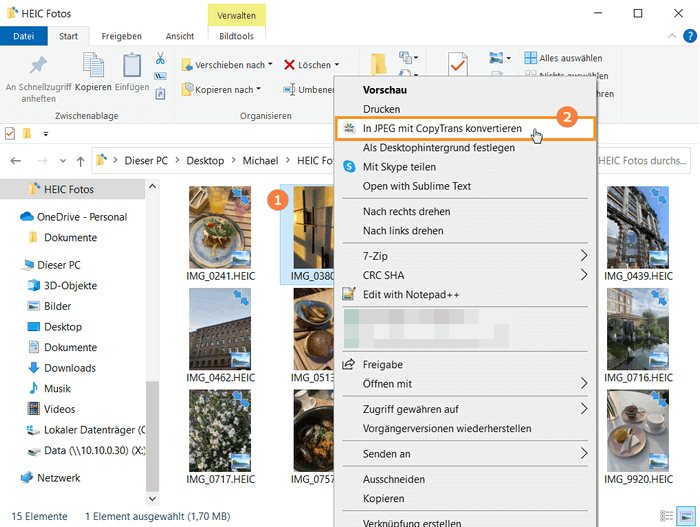Go up one folder level with the up arrow
Image resolution: width=700 pixels, height=527 pixels.
[x=80, y=161]
